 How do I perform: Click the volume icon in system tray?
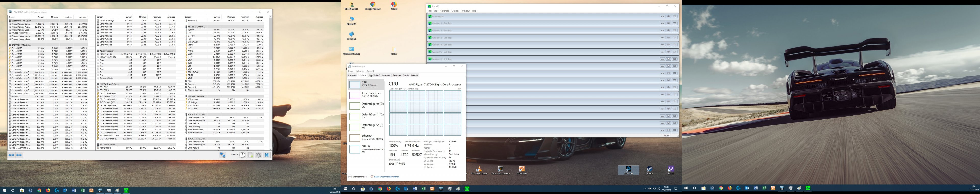point(658,189)
